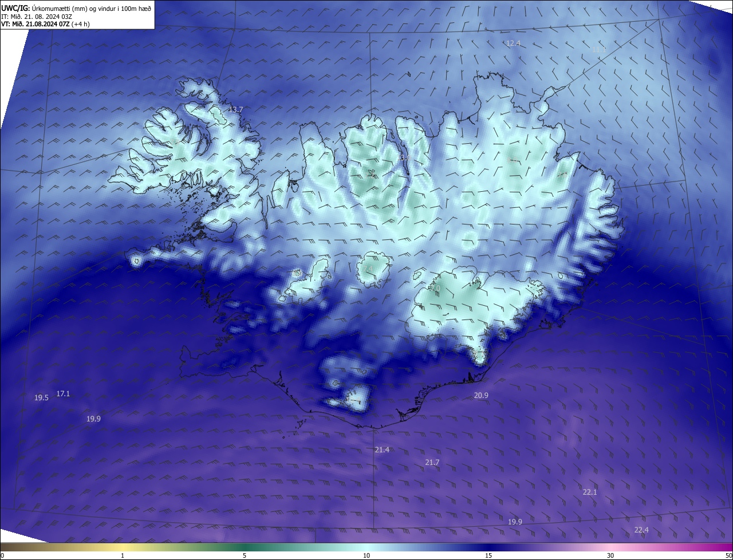Image resolution: width=733 pixels, height=560 pixels.
Task: Click the 21.4 value on the map
Action: [x=382, y=450]
